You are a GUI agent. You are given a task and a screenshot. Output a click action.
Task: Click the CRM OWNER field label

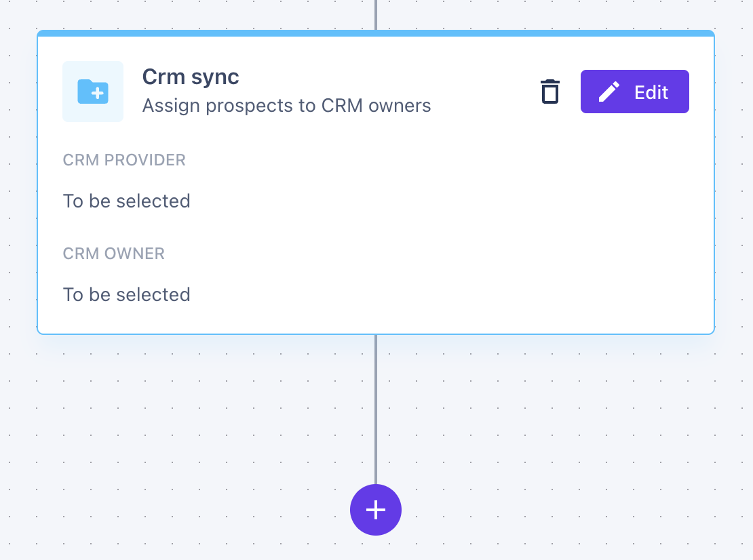click(114, 254)
